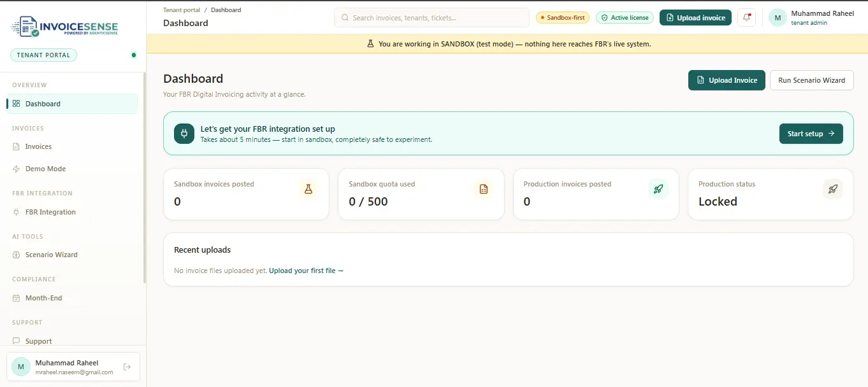
Task: Click the FBR Integration plug icon in sidebar
Action: click(x=17, y=212)
